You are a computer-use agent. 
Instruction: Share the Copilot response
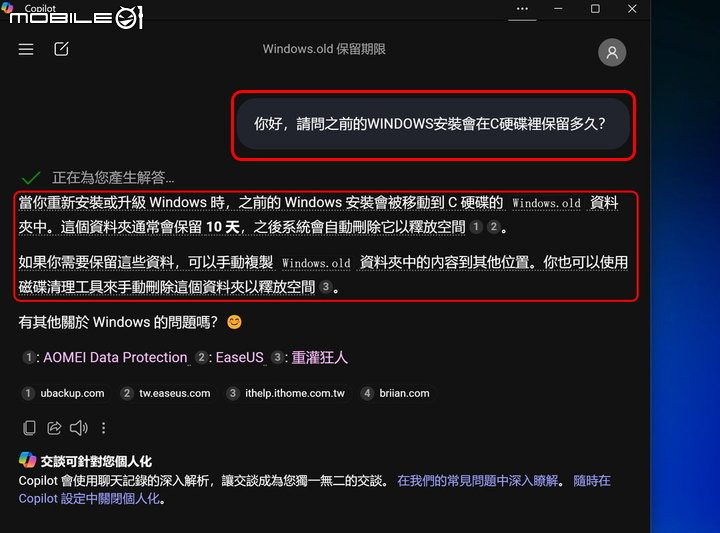click(54, 427)
